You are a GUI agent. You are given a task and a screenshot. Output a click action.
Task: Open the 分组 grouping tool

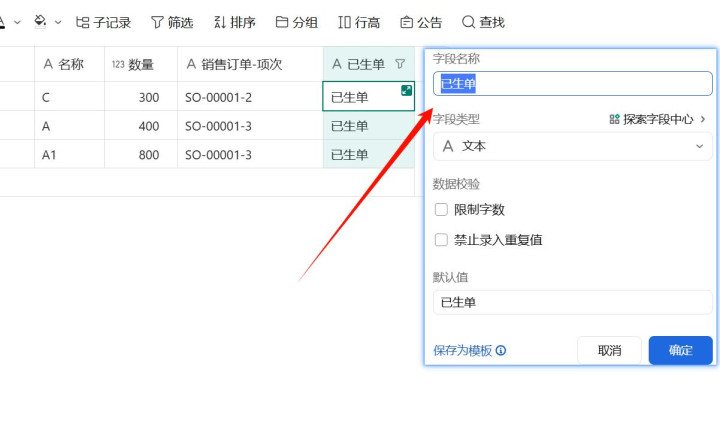tap(297, 22)
